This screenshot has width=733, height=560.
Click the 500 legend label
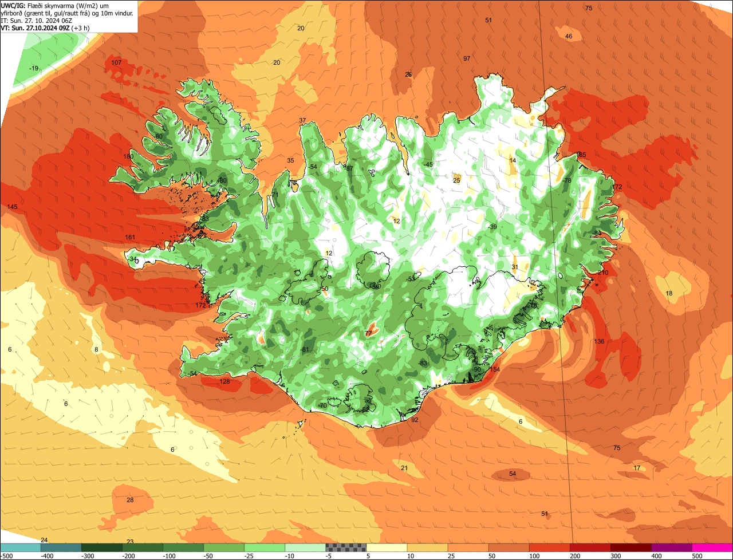tap(697, 556)
